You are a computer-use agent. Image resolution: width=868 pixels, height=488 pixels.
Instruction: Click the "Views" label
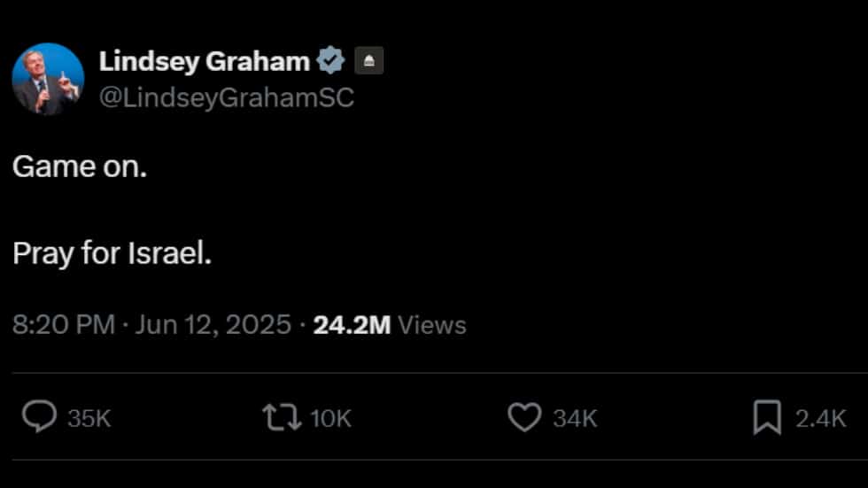(x=432, y=325)
